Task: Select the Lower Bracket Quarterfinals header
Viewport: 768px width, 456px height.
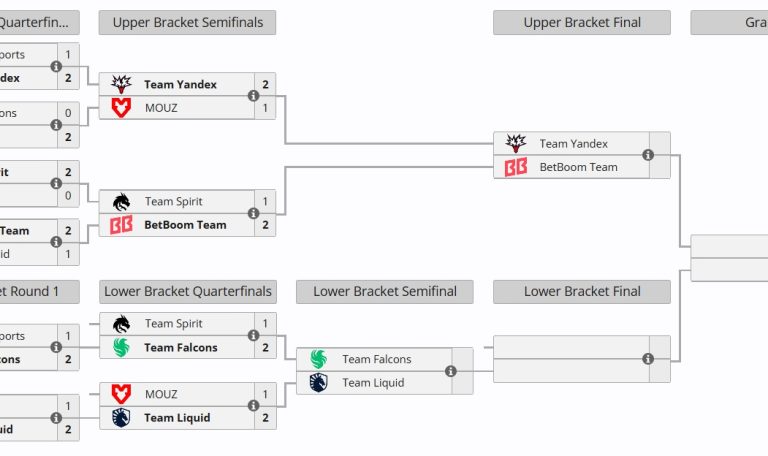Action: point(187,292)
